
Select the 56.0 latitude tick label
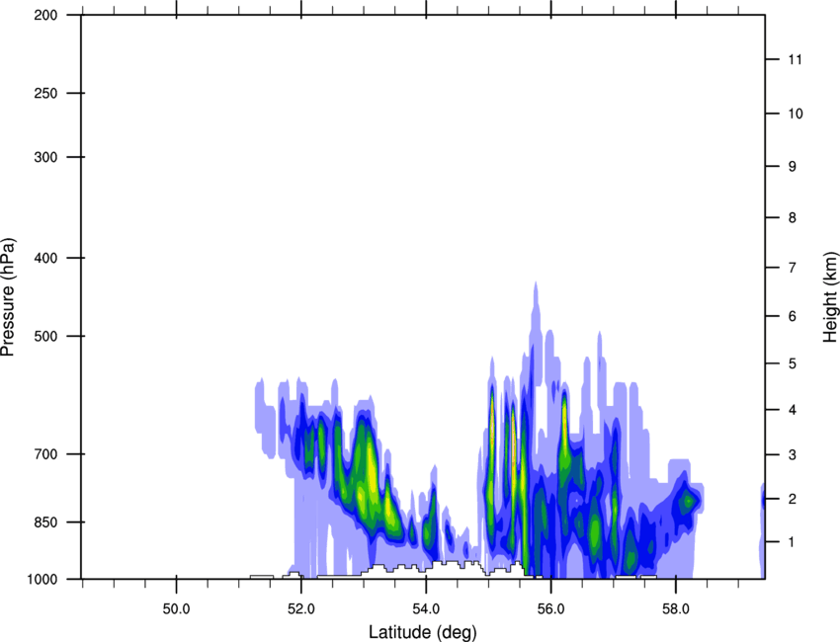[x=550, y=604]
